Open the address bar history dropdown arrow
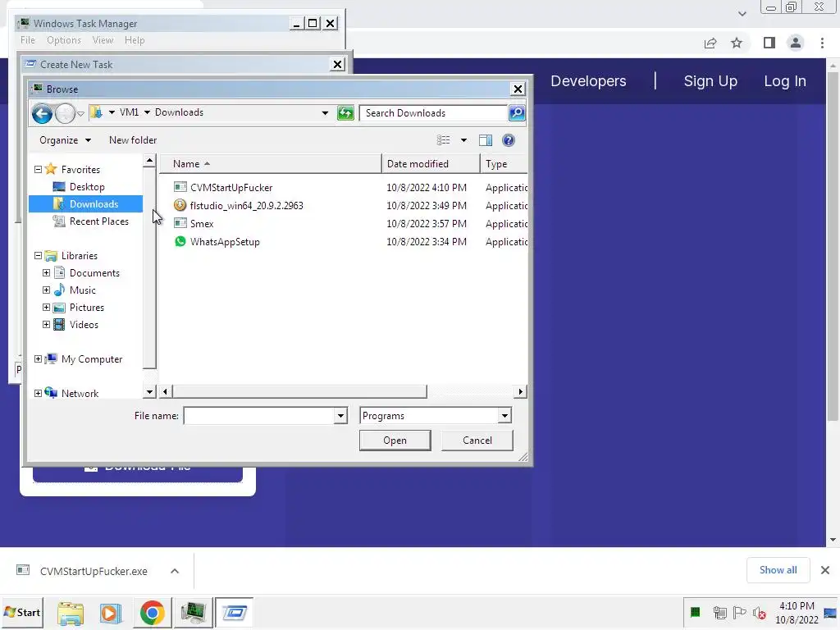The width and height of the screenshot is (840, 630). point(325,113)
